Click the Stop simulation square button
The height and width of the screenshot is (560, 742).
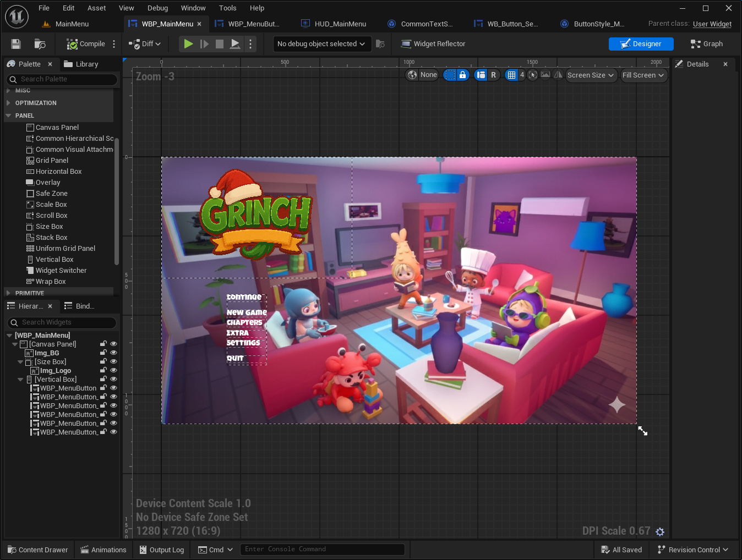pyautogui.click(x=220, y=44)
